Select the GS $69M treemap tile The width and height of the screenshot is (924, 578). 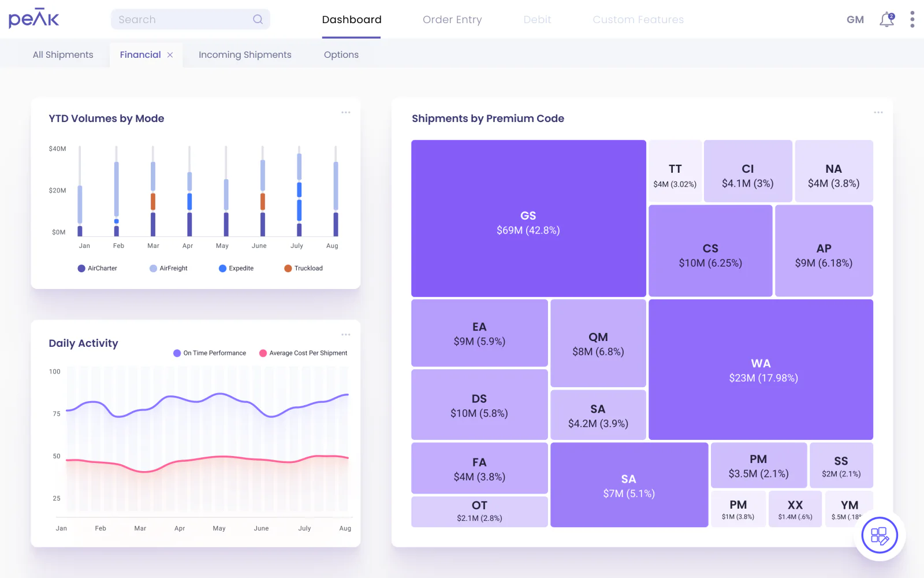[528, 218]
